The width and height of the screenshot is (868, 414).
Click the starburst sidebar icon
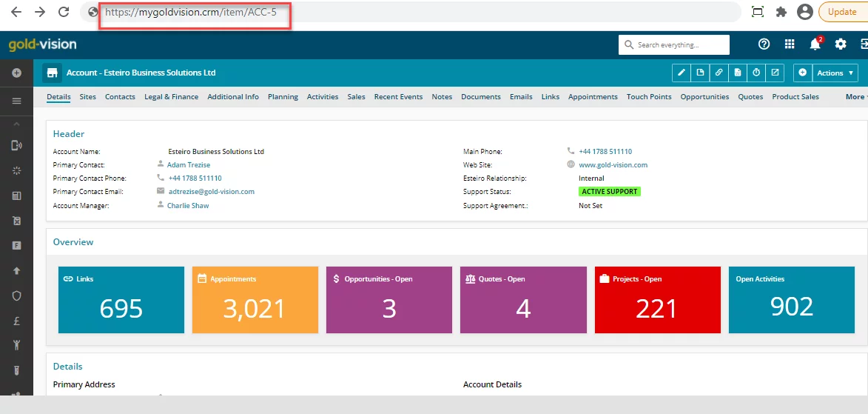(x=16, y=170)
